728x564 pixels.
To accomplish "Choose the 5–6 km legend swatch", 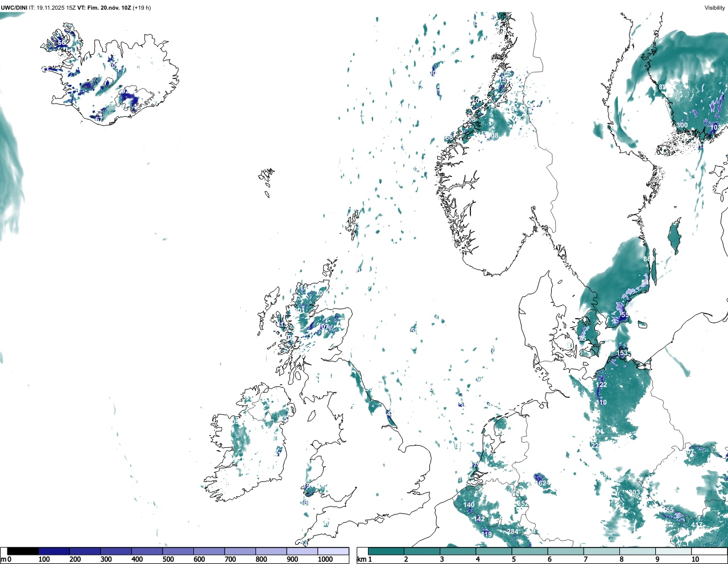I will (530, 551).
